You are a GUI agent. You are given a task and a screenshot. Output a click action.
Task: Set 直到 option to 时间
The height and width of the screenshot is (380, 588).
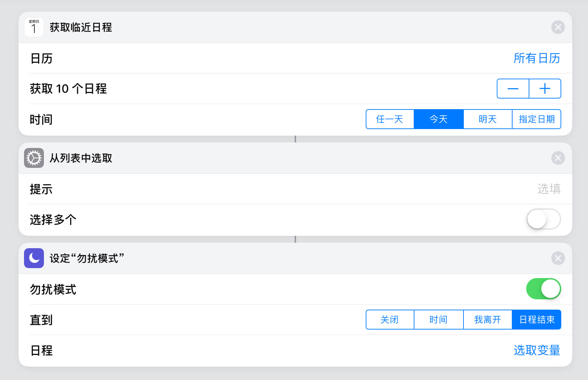[x=438, y=320]
